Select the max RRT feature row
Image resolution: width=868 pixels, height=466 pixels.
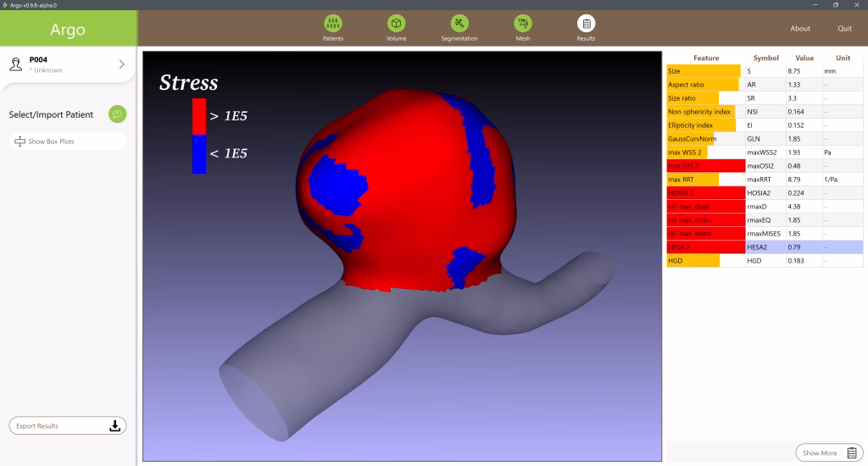(x=765, y=180)
